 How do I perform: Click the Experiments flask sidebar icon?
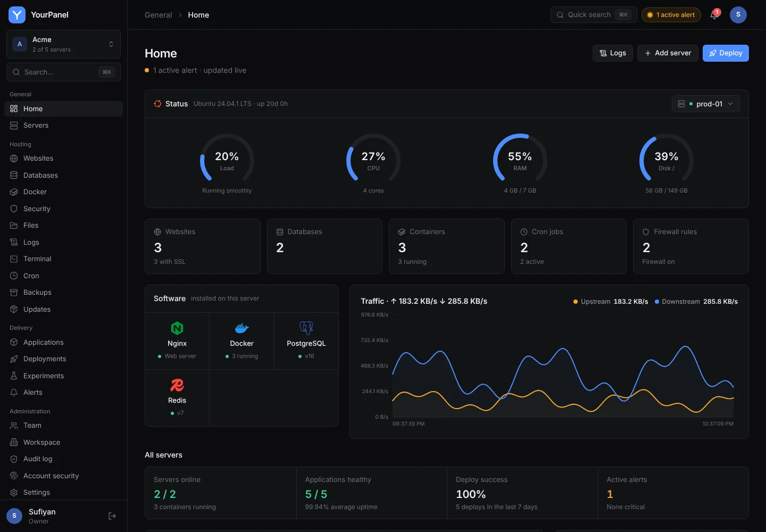[14, 376]
